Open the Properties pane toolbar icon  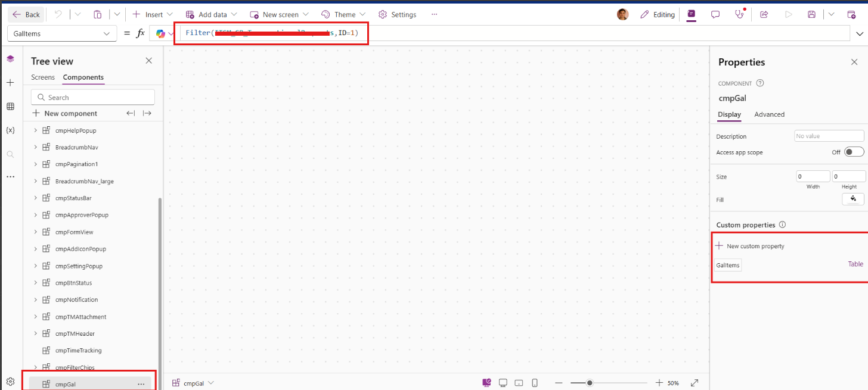pos(692,14)
